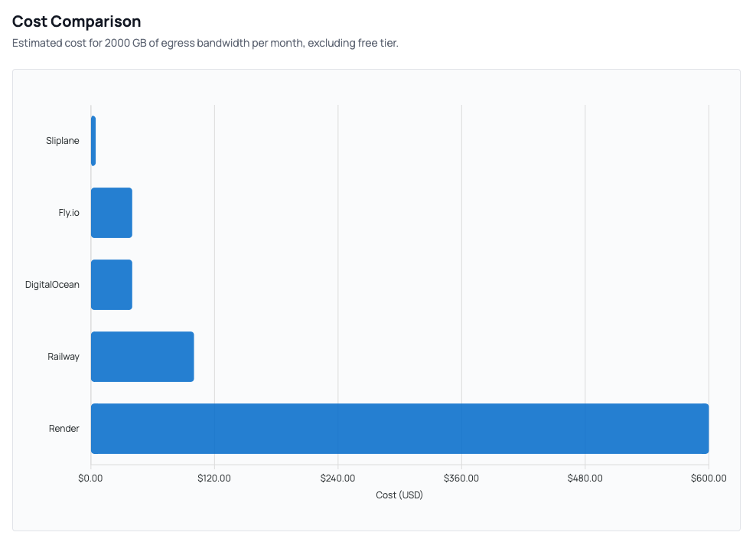756x542 pixels.
Task: Select the DigitalOcean bar
Action: coord(111,284)
